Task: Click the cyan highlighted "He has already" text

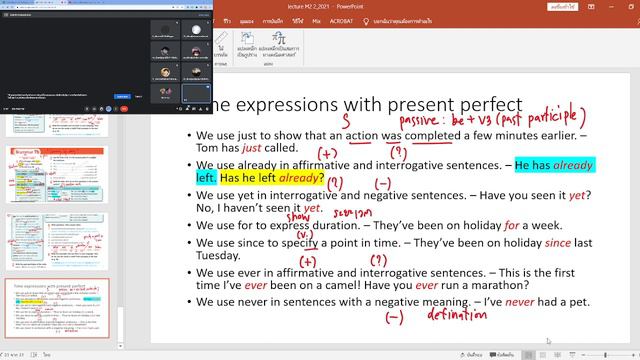Action: (x=554, y=165)
